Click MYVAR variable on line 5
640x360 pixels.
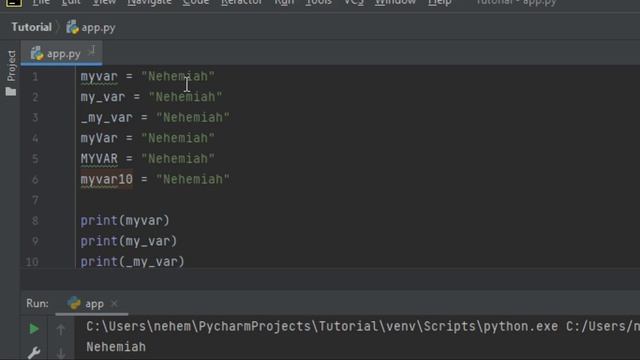coord(99,158)
